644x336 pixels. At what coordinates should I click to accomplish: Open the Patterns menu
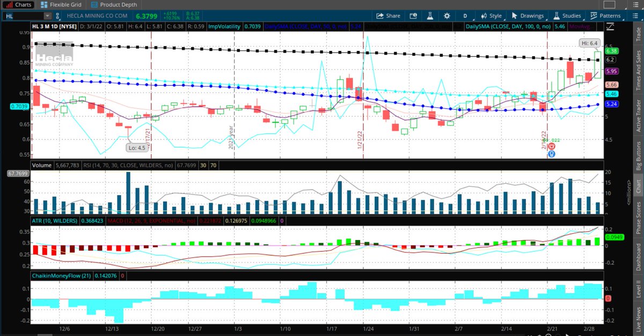point(605,16)
